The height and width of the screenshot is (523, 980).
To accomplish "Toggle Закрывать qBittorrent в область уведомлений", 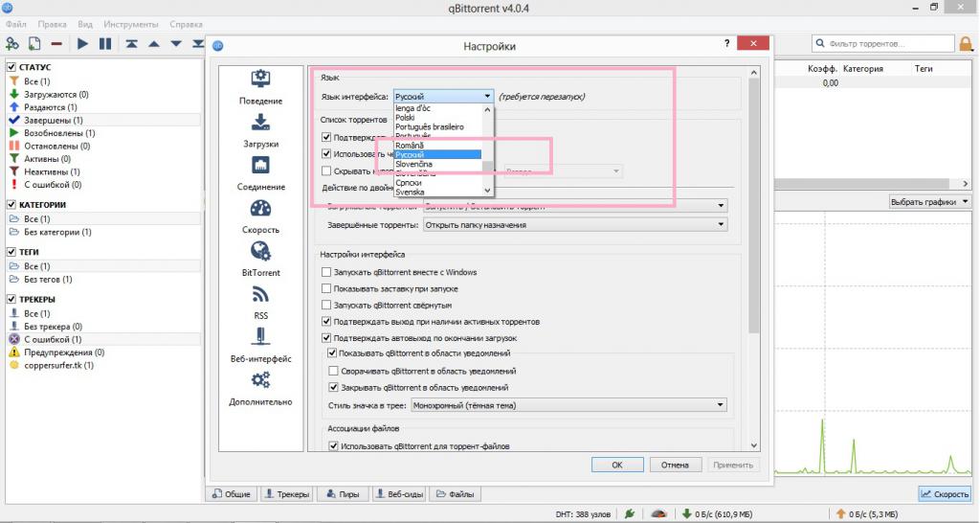I will tap(333, 387).
